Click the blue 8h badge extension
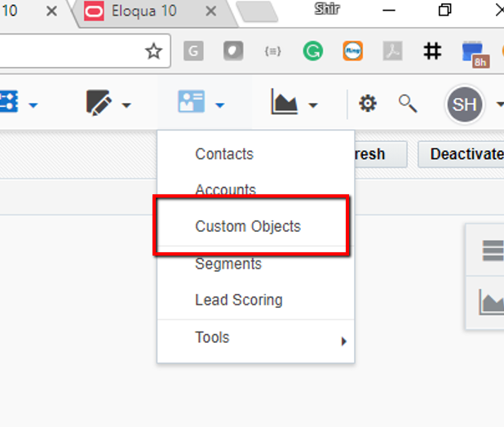 click(475, 54)
